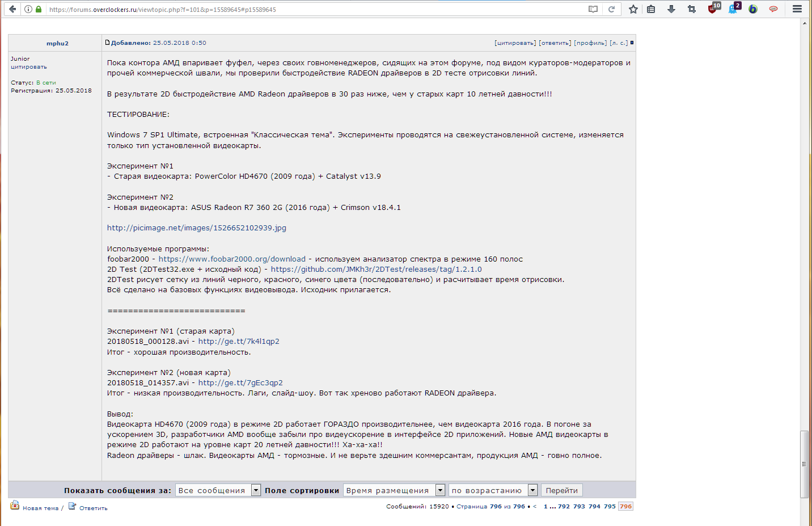
Task: Click the [л. с.] private message link
Action: pyautogui.click(x=619, y=43)
